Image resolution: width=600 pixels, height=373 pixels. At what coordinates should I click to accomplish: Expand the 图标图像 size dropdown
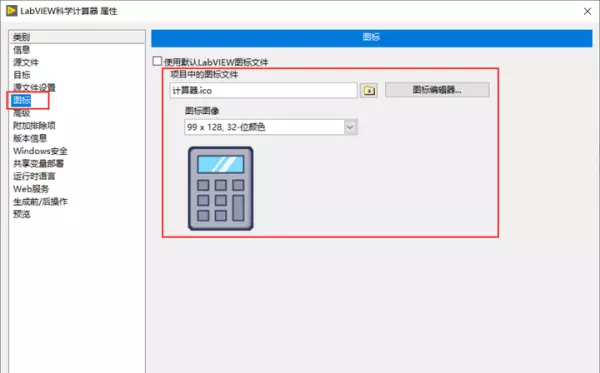click(x=350, y=127)
